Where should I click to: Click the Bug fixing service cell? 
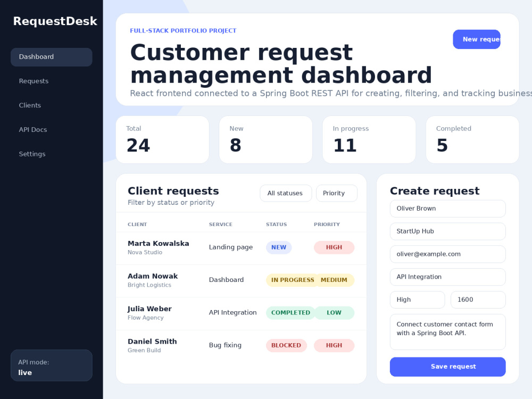pos(225,345)
